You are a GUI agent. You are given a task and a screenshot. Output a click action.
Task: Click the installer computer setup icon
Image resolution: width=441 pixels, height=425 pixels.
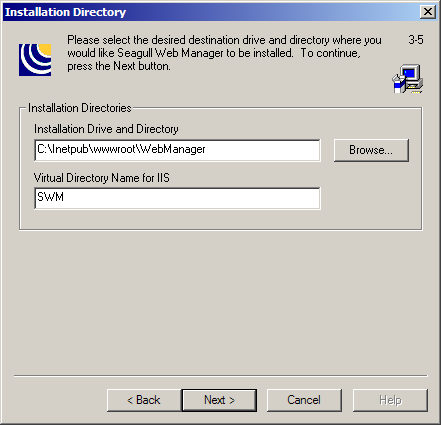point(408,79)
